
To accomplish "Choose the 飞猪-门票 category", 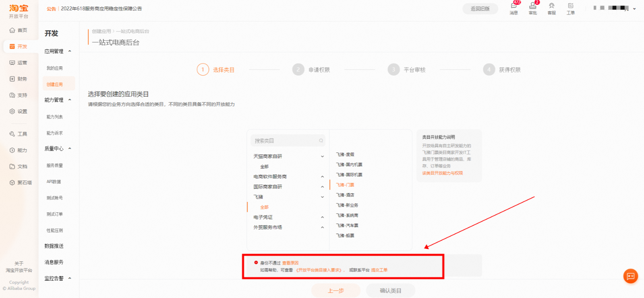I will pos(345,185).
